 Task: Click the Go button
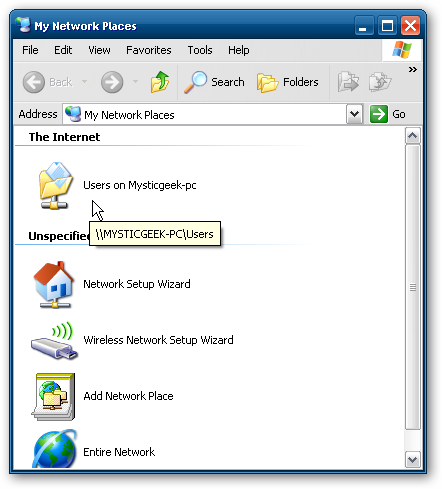[x=388, y=114]
